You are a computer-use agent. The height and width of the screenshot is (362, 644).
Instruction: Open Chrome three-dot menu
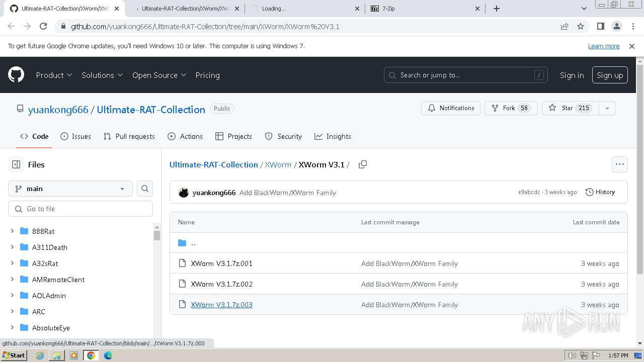click(x=632, y=26)
